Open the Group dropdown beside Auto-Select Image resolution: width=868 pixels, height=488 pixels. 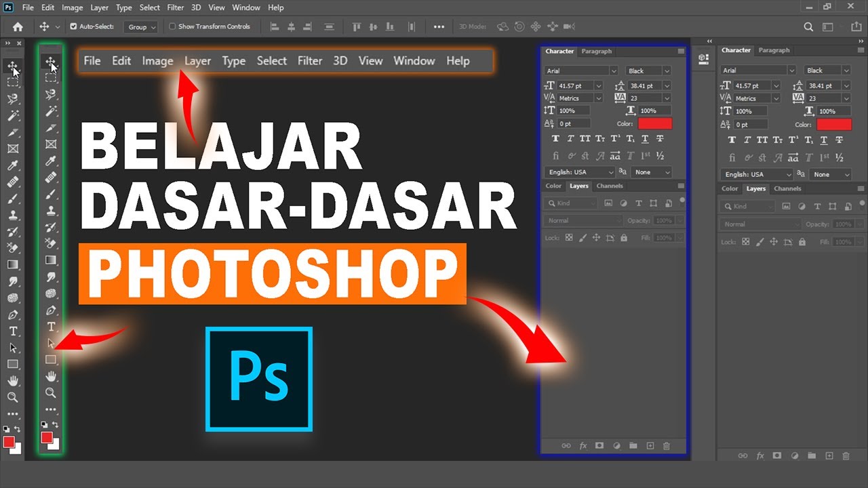pyautogui.click(x=141, y=26)
